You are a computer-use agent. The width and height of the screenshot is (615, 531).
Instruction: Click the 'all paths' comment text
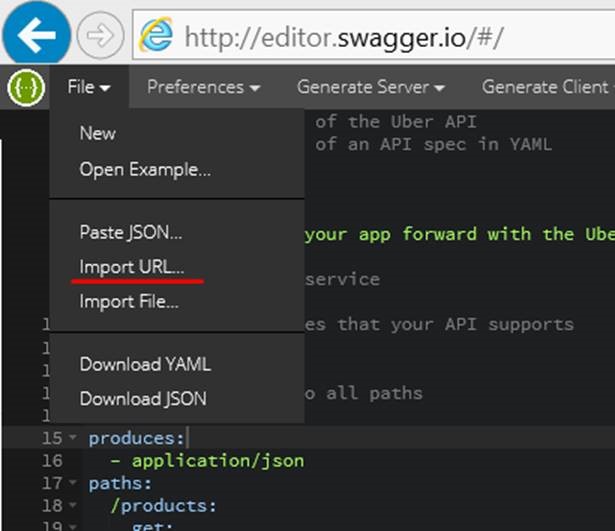click(x=375, y=393)
